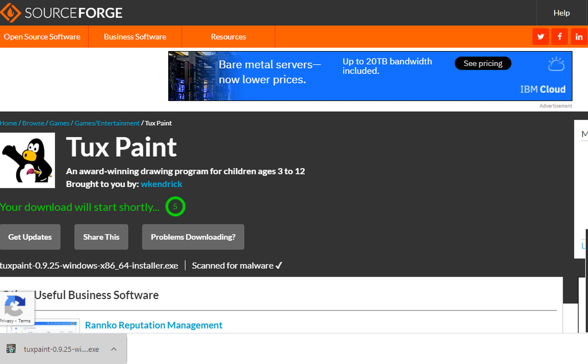Screen dimensions: 588x364
Task: Open wkendrick's profile link
Action: (161, 184)
